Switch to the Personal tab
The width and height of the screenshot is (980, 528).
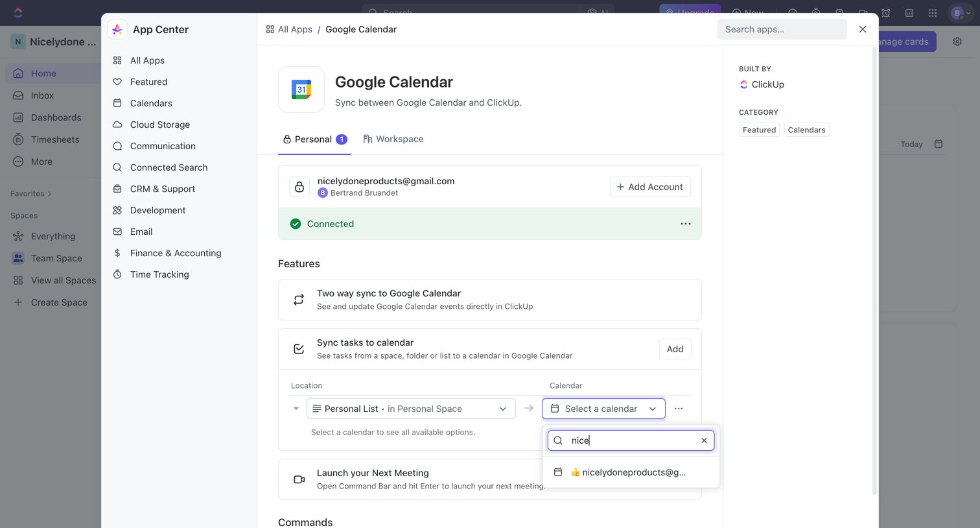tap(314, 139)
